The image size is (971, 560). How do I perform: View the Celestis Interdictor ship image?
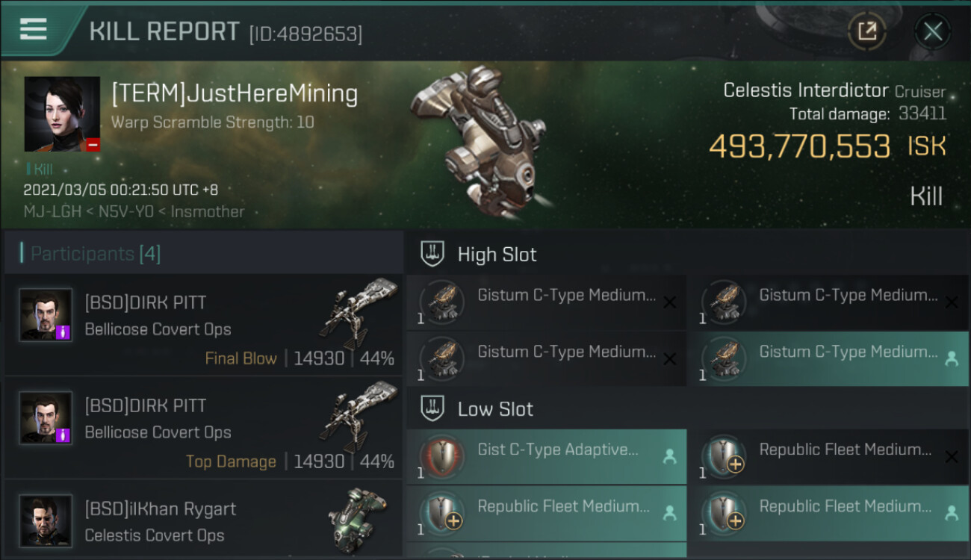(478, 142)
